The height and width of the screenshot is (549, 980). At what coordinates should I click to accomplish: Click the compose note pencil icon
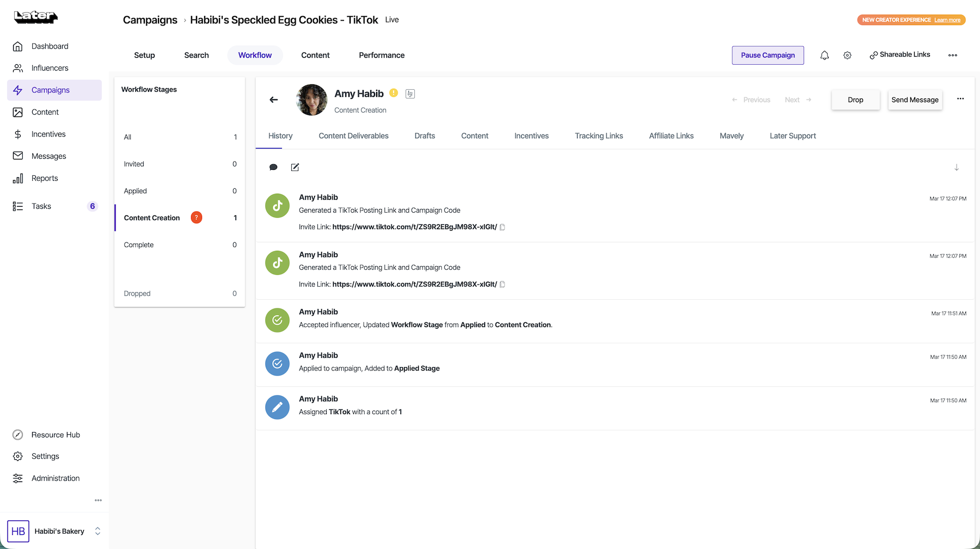pos(295,168)
